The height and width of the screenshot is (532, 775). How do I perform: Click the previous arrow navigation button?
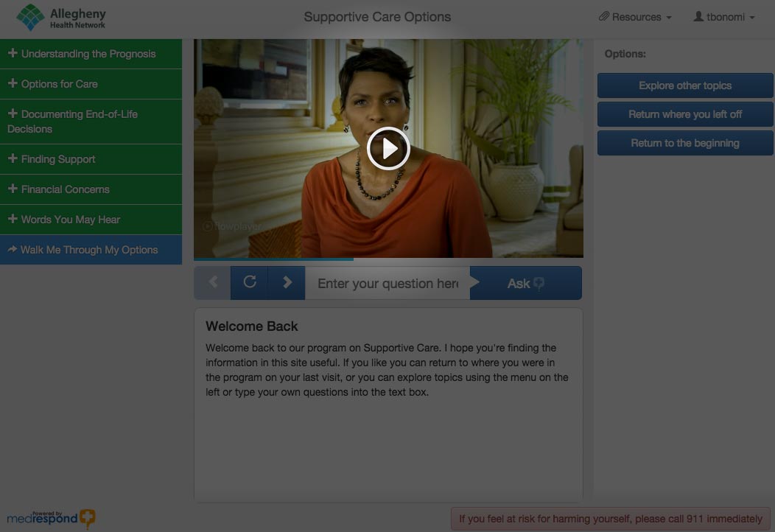coord(213,283)
